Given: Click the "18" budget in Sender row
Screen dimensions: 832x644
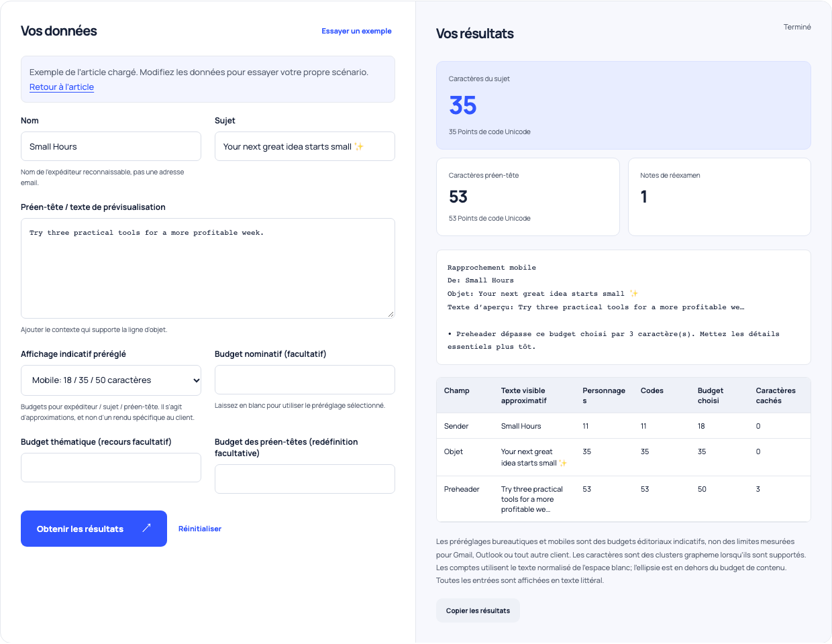Looking at the screenshot, I should click(x=701, y=426).
